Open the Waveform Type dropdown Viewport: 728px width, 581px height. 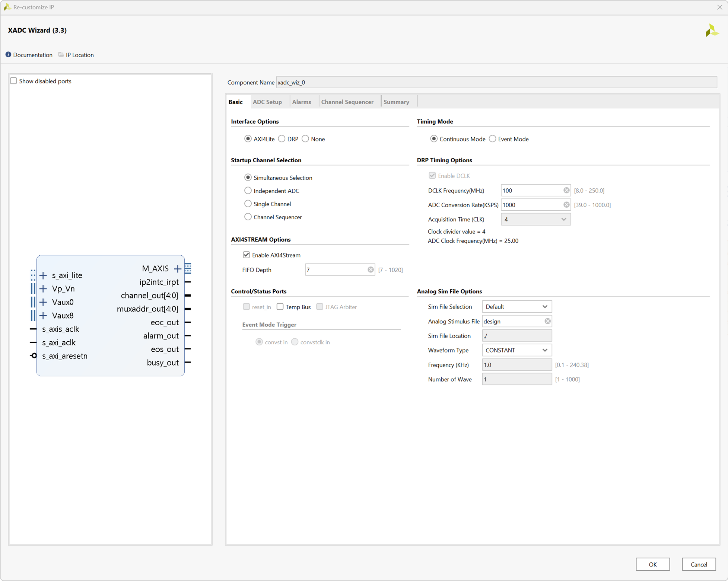click(x=516, y=350)
